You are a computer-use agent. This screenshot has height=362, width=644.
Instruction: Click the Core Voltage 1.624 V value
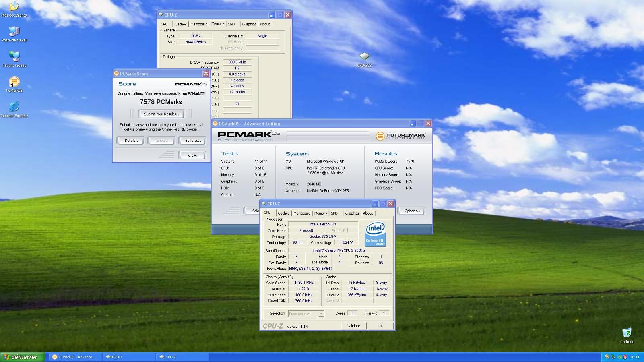tap(346, 242)
